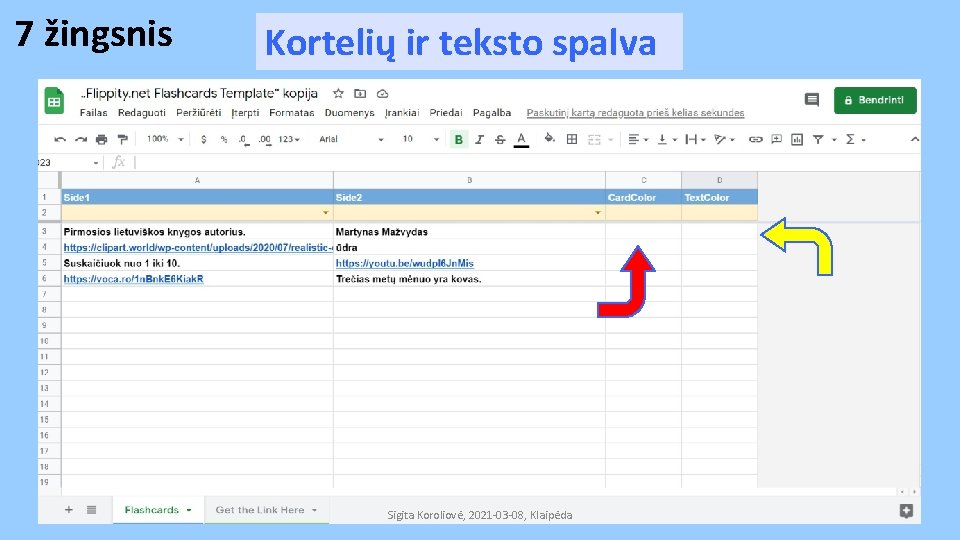This screenshot has height=540, width=960.
Task: Click the name box cell reference
Action: (x=67, y=163)
